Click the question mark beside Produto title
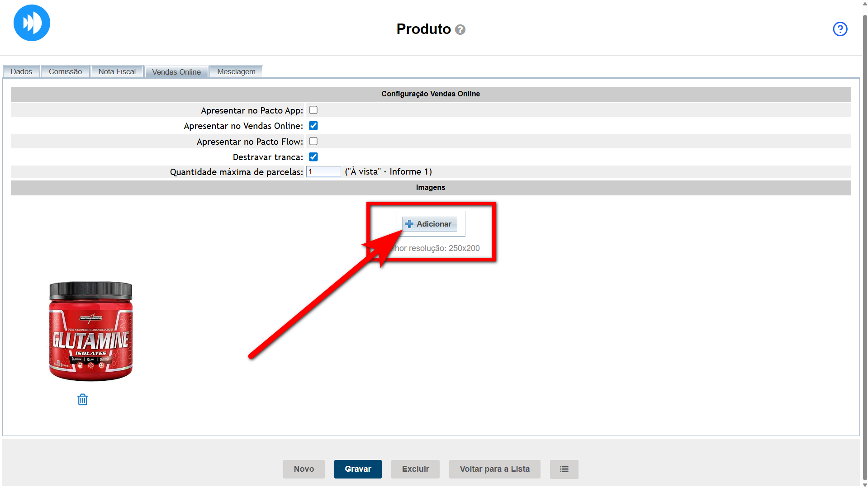Viewport: 868px width, 488px height. pos(460,30)
